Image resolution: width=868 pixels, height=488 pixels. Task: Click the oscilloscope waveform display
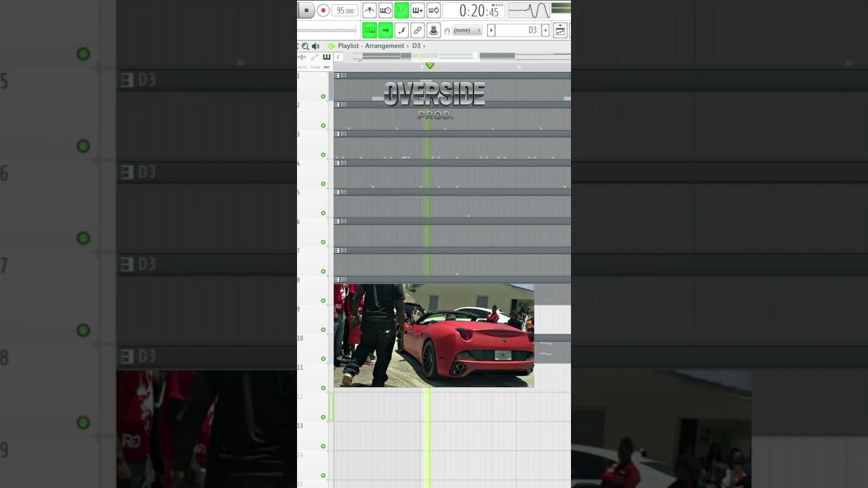(x=529, y=10)
